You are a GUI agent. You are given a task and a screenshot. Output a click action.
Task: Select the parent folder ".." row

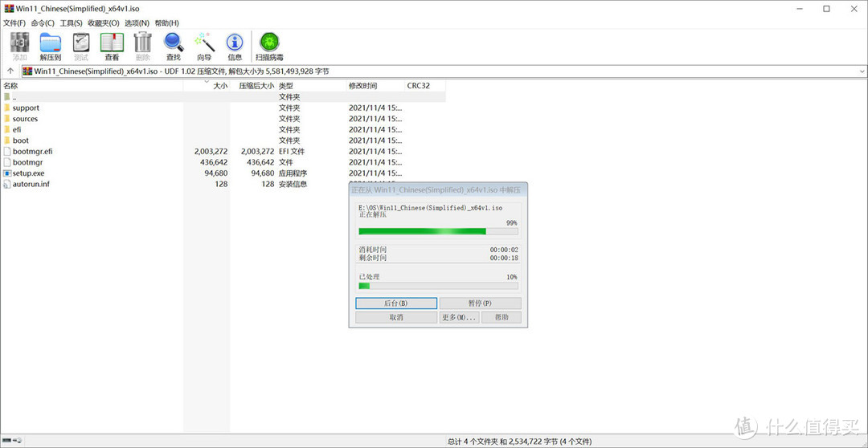click(223, 97)
